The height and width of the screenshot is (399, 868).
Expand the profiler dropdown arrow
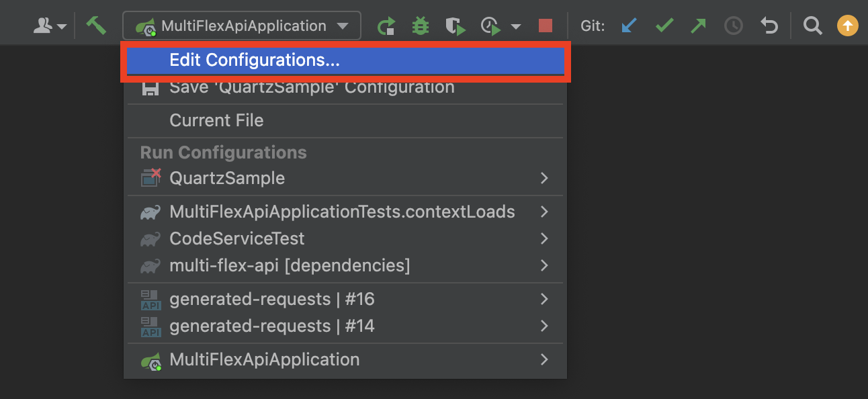tap(516, 27)
